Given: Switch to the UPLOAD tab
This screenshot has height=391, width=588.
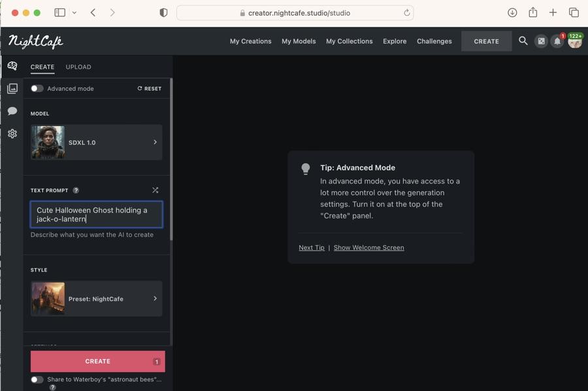Looking at the screenshot, I should point(78,67).
